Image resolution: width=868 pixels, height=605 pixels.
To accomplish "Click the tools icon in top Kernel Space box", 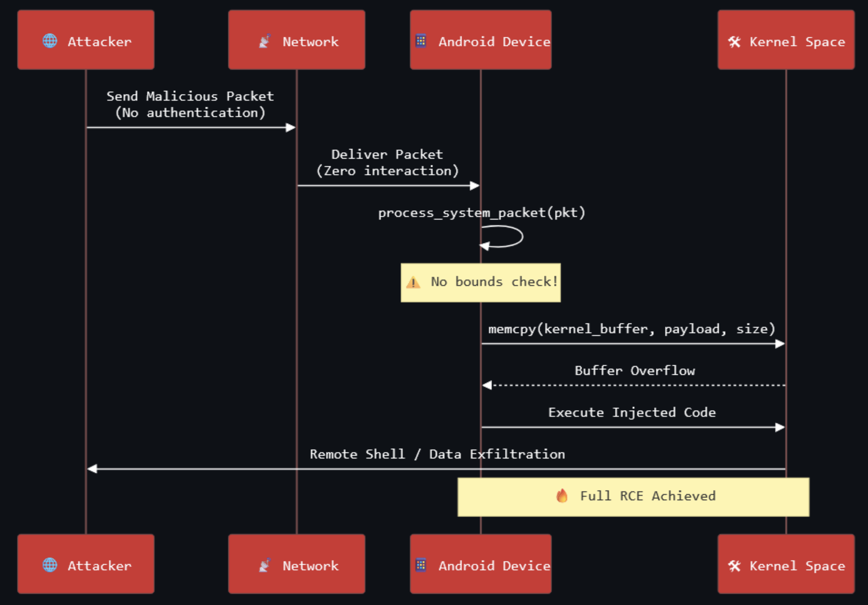I will click(734, 42).
